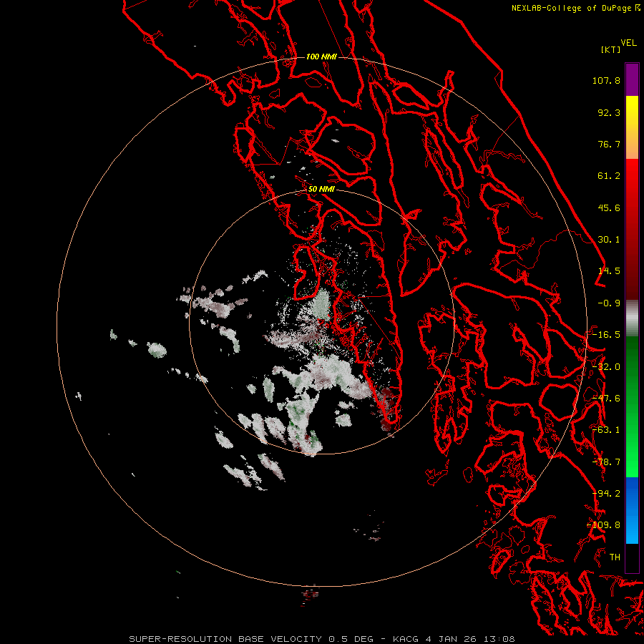Screen dimensions: 644x644
Task: Select the -16.5 velocity scale value
Action: [606, 335]
